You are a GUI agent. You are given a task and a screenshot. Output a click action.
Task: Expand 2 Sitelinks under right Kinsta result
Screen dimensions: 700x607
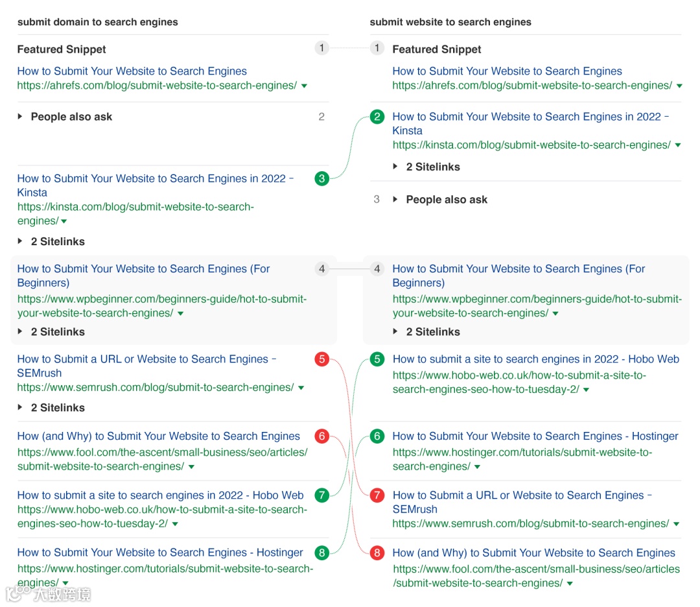pyautogui.click(x=426, y=167)
